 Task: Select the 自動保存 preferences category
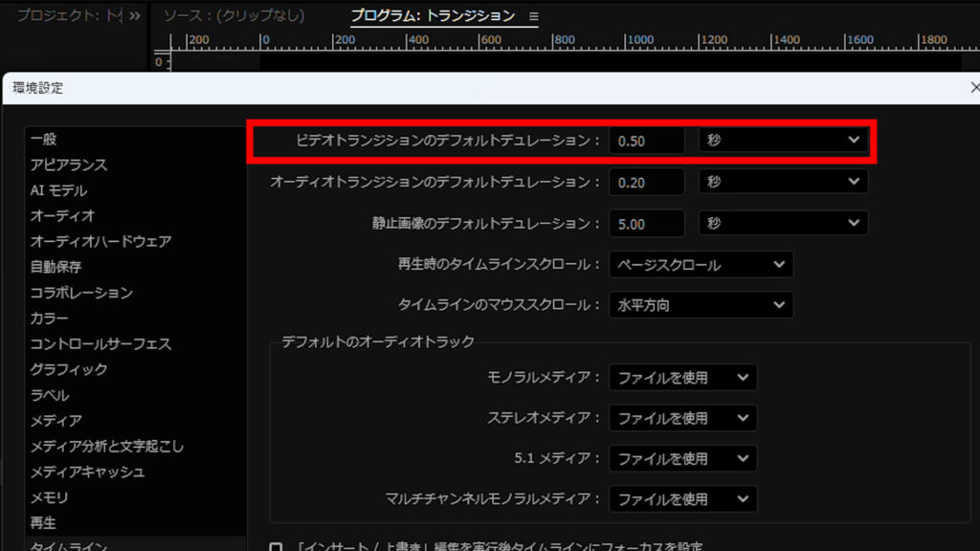pos(56,267)
